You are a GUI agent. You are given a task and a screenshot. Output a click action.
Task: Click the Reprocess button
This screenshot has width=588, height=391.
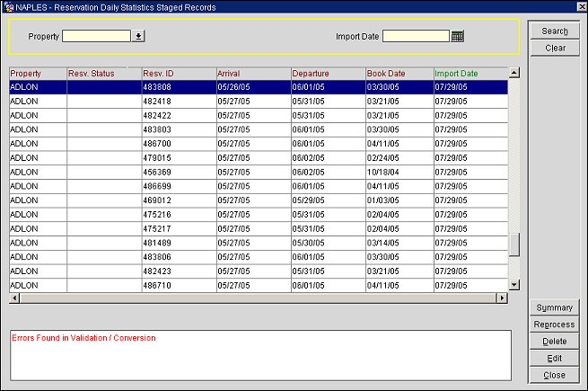coord(554,324)
